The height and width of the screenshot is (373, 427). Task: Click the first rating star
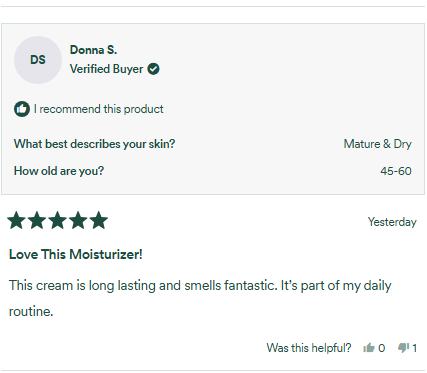pyautogui.click(x=16, y=220)
